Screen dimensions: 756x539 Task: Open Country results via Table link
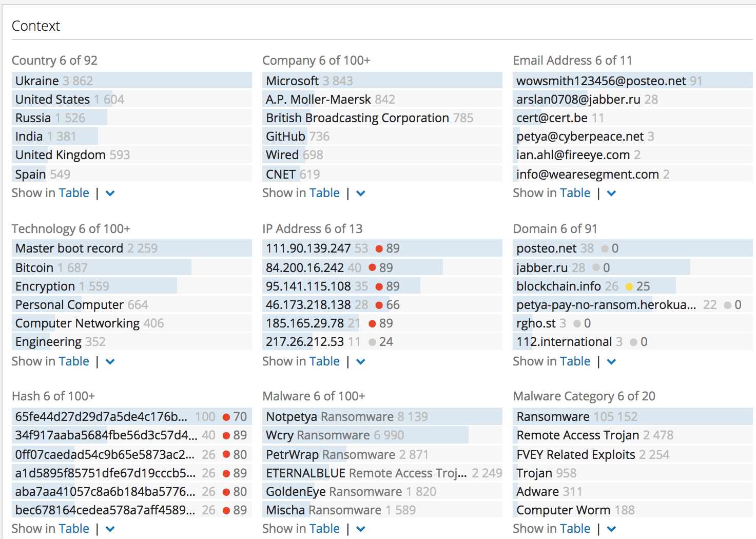click(x=74, y=193)
